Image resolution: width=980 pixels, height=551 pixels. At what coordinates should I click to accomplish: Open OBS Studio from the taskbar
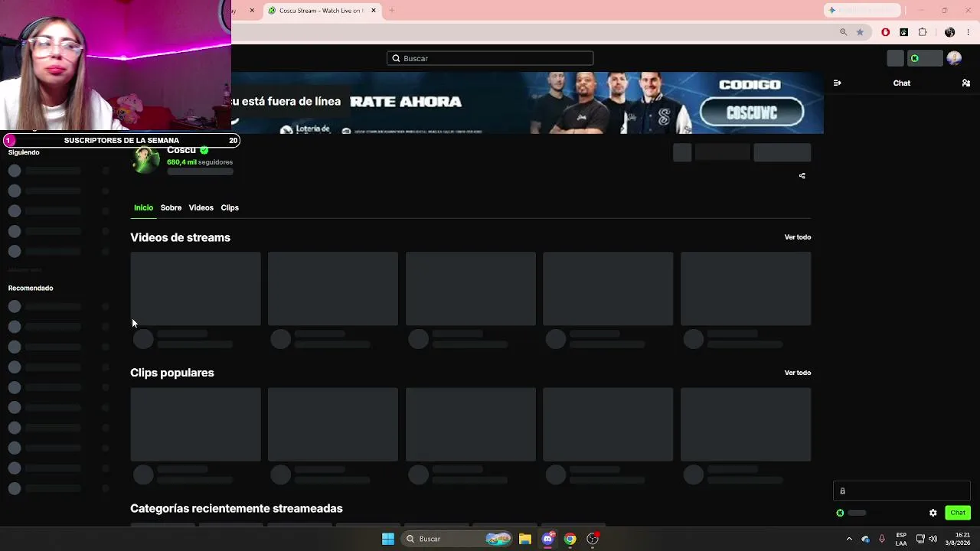tap(593, 539)
